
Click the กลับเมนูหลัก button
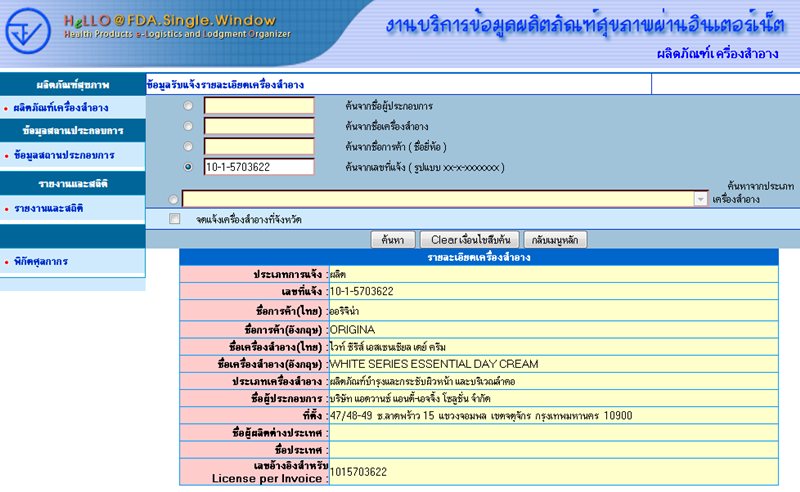click(555, 239)
